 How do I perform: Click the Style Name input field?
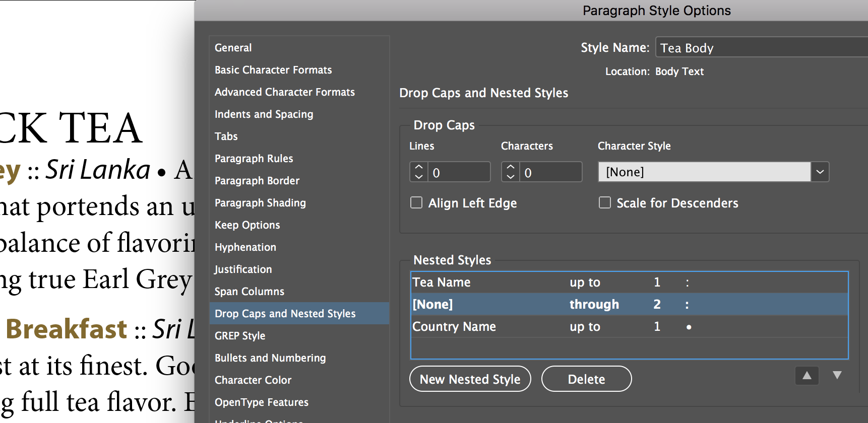762,47
